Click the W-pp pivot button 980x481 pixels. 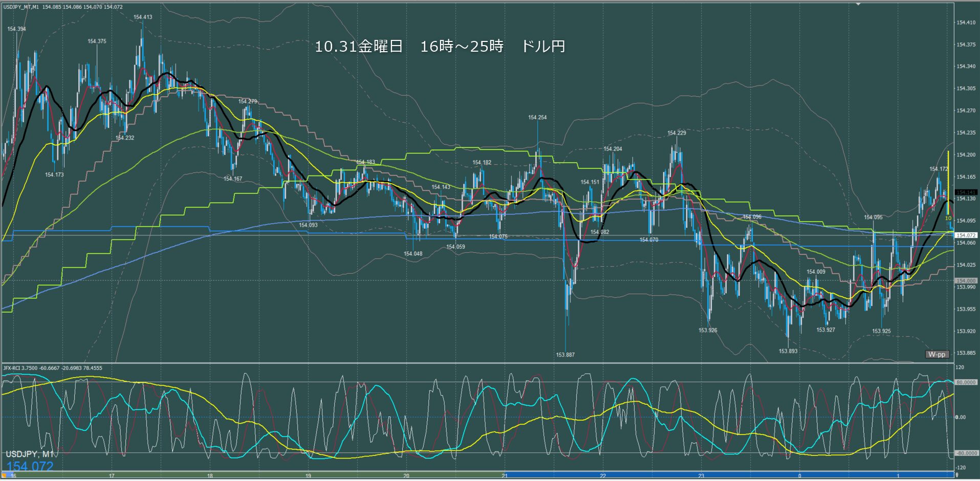coord(937,354)
